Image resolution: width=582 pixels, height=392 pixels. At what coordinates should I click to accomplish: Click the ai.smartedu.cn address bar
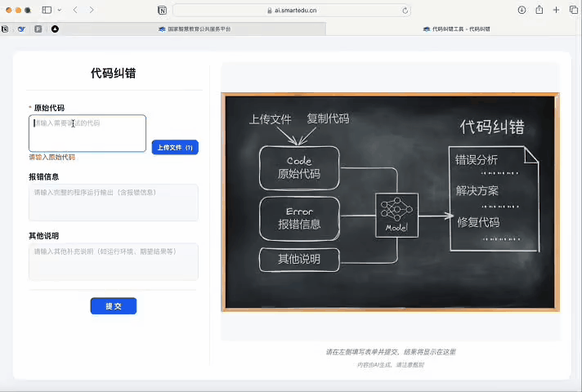[292, 11]
